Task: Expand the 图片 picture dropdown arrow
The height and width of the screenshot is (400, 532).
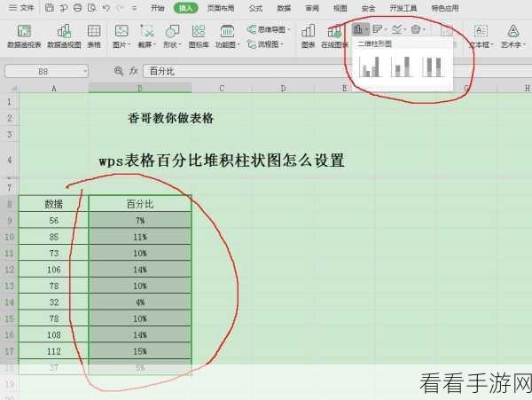Action: (x=129, y=44)
